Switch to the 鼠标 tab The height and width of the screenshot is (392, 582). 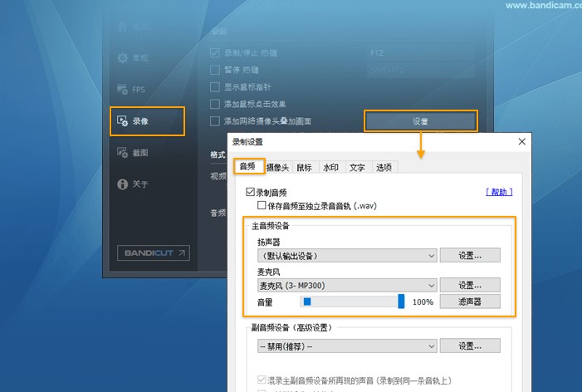tap(305, 168)
